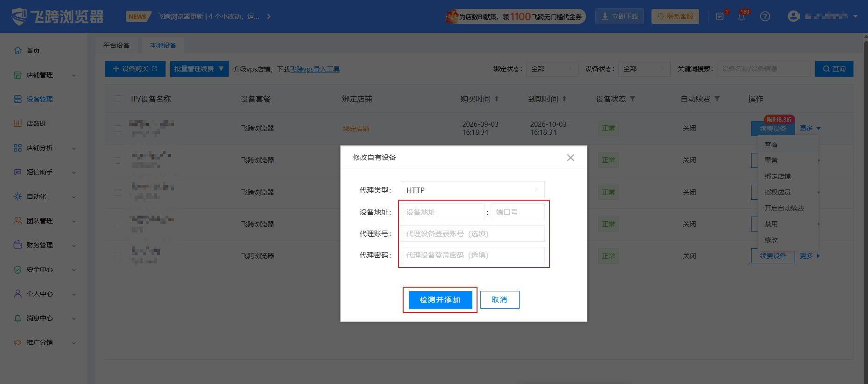Sort by 购买时间 column arrows

coord(497,99)
